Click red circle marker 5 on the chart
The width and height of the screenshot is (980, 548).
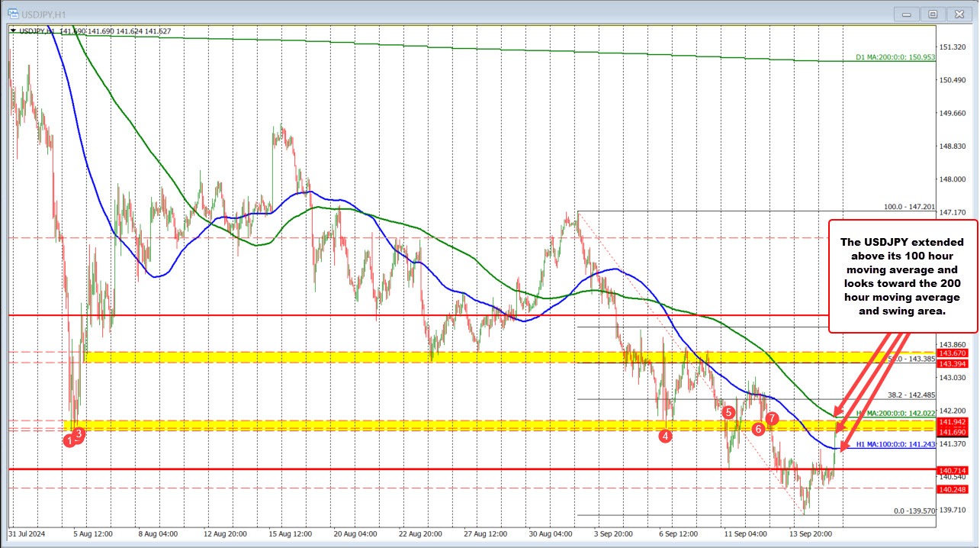(727, 413)
